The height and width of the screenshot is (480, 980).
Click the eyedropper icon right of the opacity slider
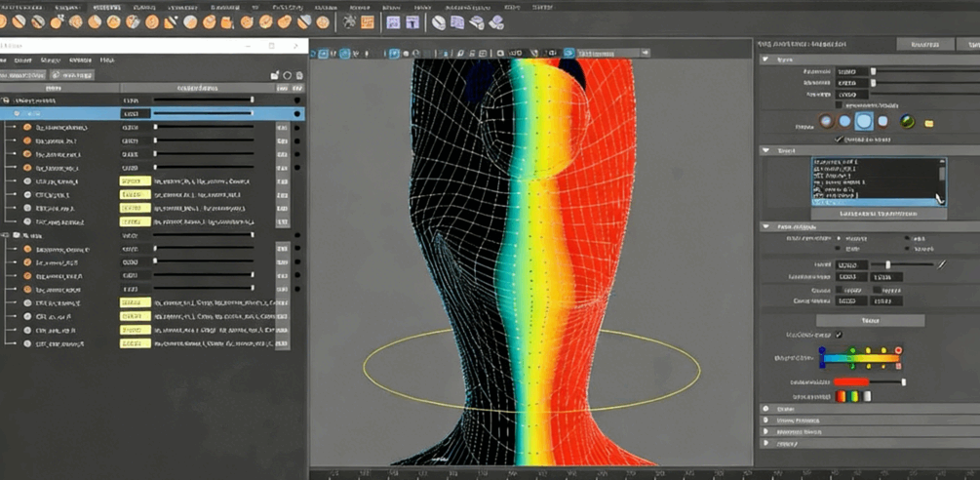click(942, 264)
